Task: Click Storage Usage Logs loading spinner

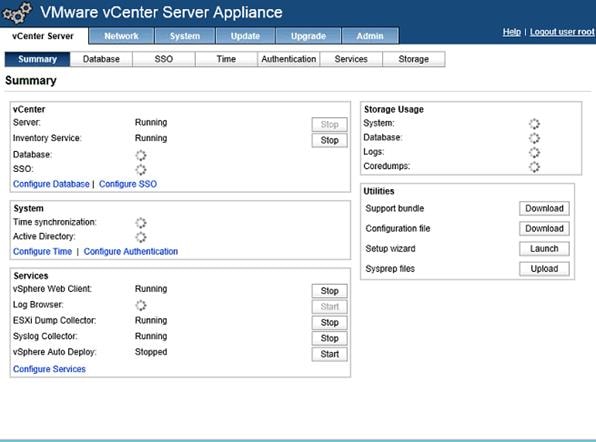Action: coord(534,152)
